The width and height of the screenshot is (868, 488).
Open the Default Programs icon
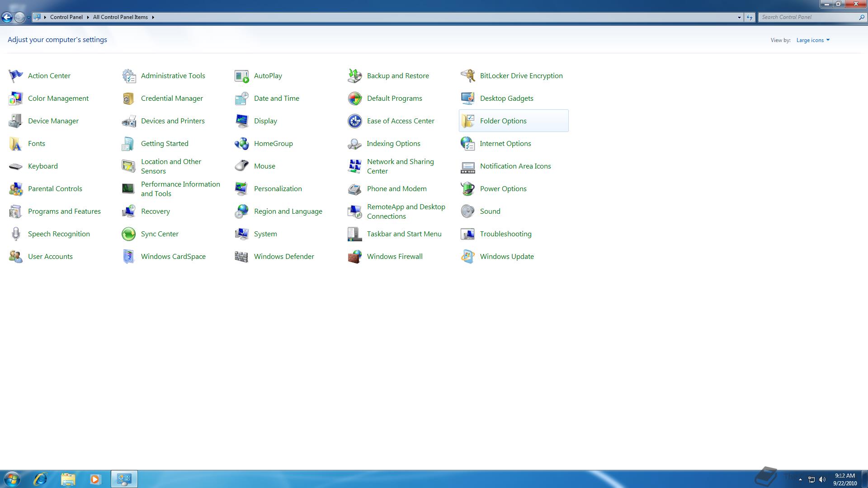[355, 98]
